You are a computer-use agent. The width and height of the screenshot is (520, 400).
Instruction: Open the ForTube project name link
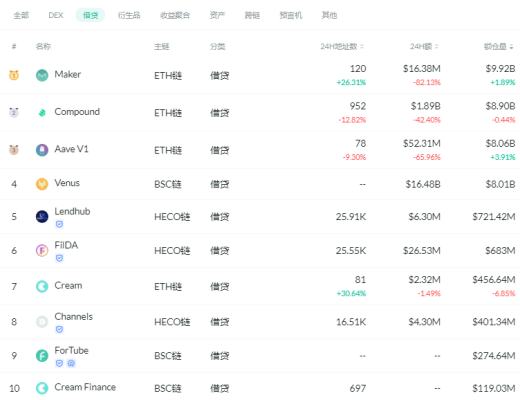click(x=71, y=351)
